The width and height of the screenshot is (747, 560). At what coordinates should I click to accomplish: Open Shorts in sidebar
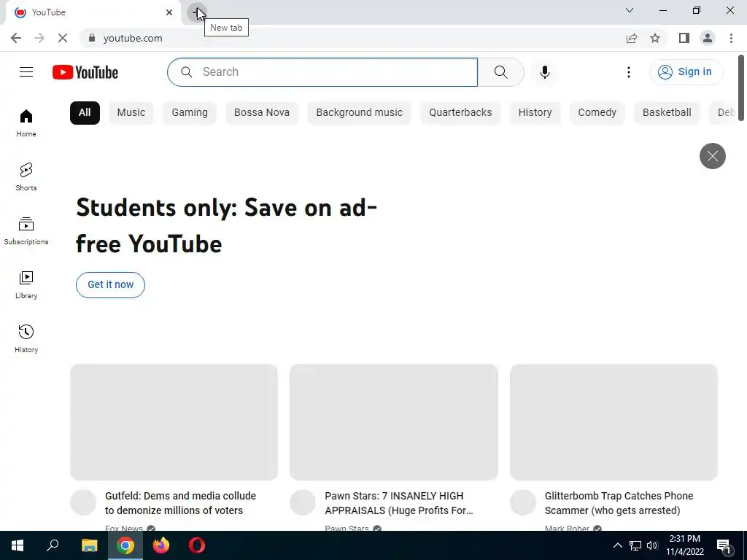(x=26, y=177)
